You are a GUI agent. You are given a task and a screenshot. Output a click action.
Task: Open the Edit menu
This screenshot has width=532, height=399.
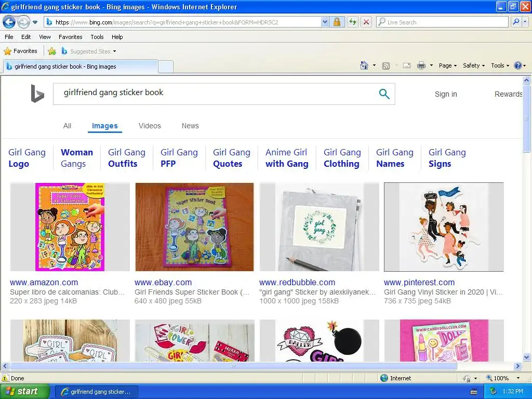26,37
